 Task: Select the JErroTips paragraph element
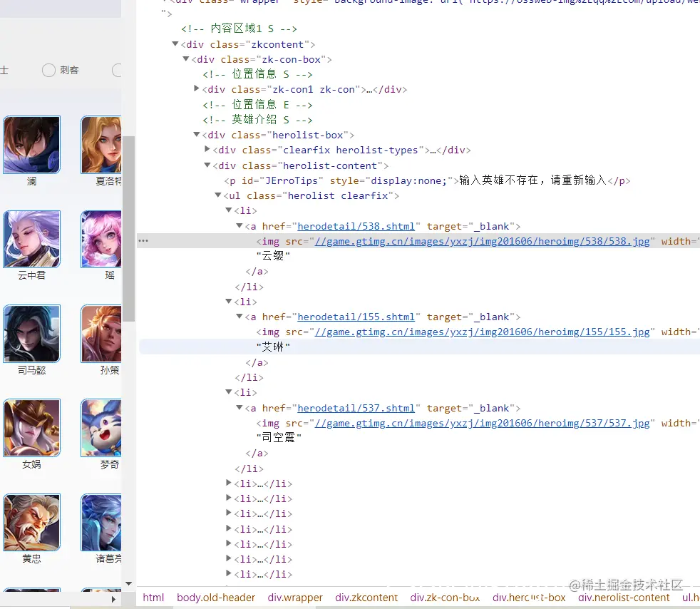(x=427, y=180)
